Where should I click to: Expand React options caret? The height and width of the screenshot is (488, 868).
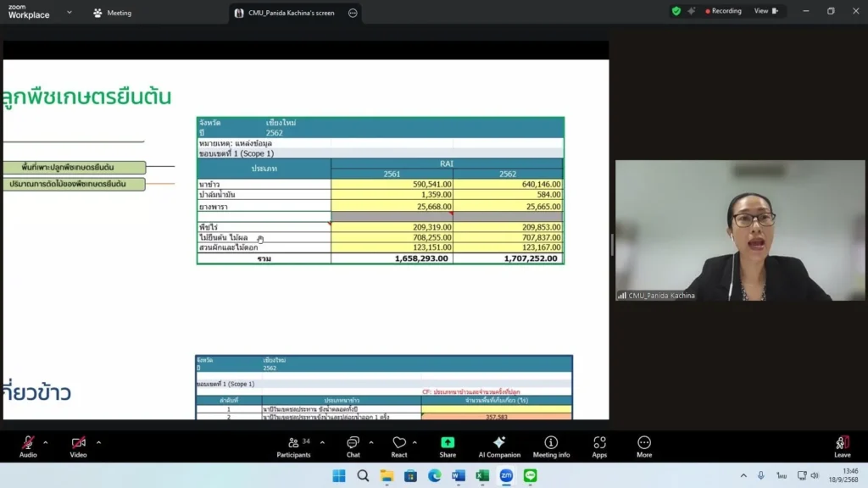pyautogui.click(x=415, y=442)
